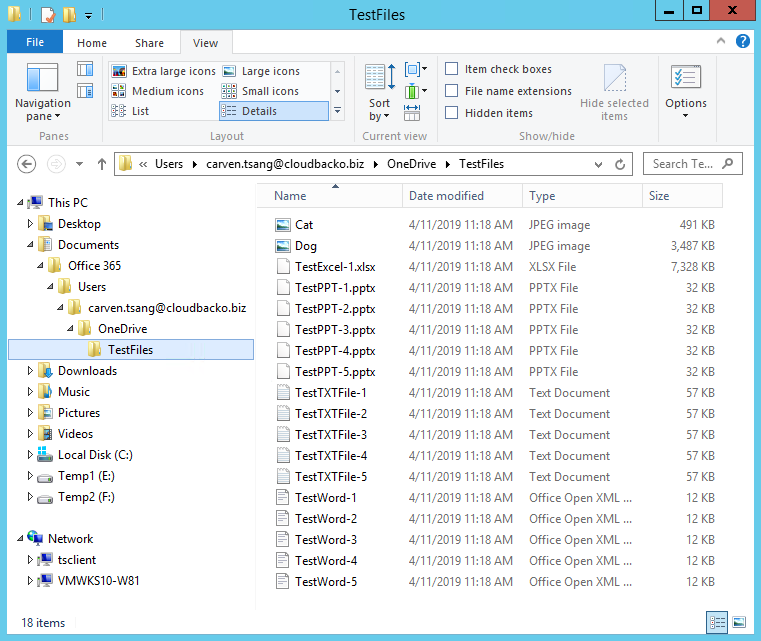Click the Hide selected items icon
Screen dimensions: 761x641
point(614,79)
